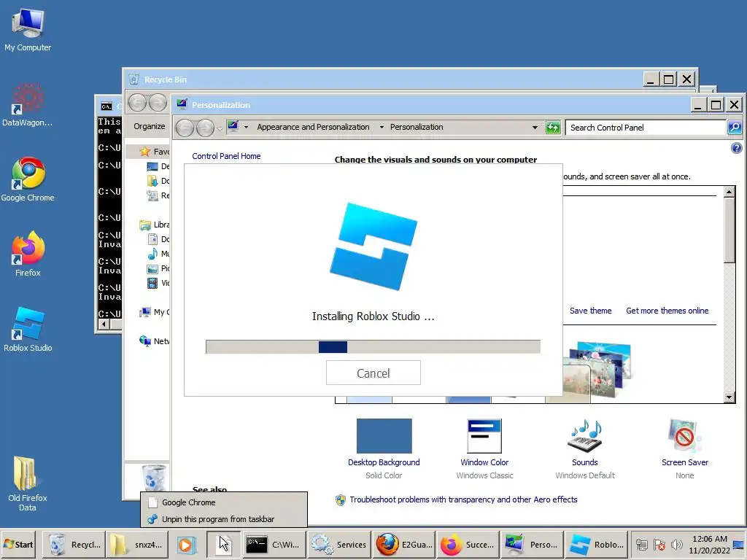Open the Start menu
This screenshot has height=560, width=747.
click(18, 544)
